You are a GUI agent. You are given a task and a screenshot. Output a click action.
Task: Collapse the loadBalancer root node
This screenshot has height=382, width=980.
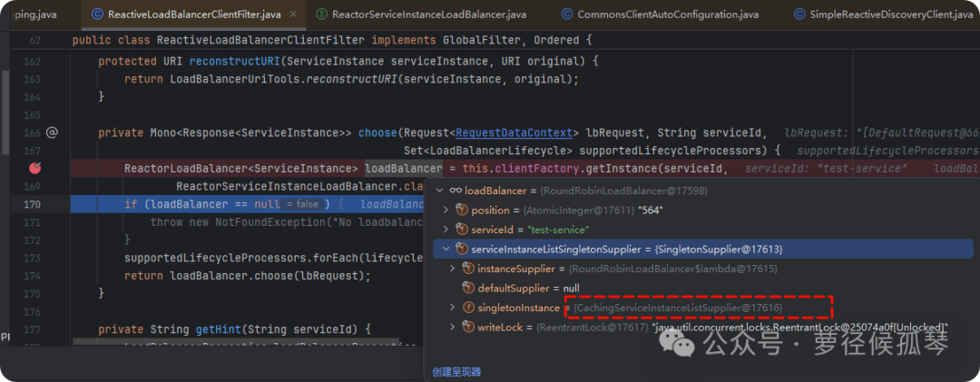(439, 190)
